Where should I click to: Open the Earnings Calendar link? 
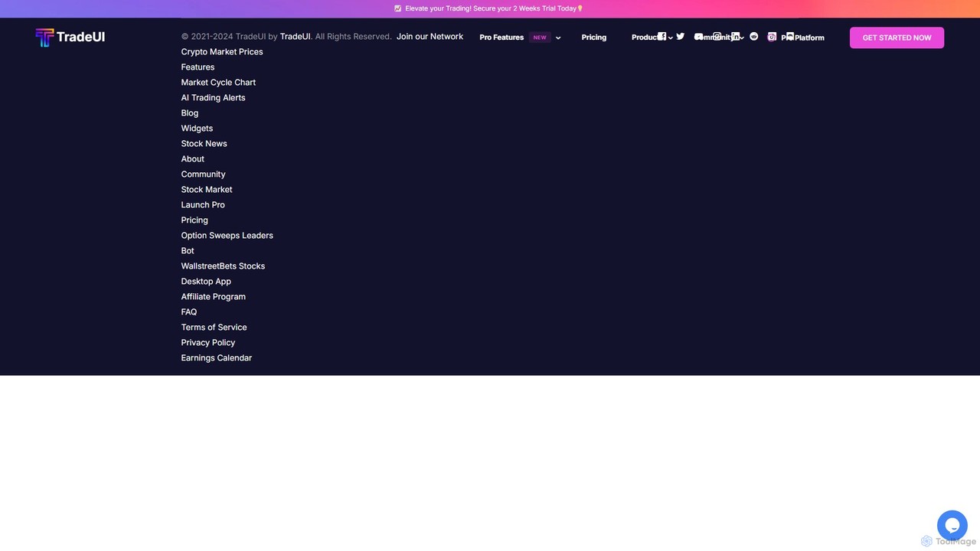217,358
